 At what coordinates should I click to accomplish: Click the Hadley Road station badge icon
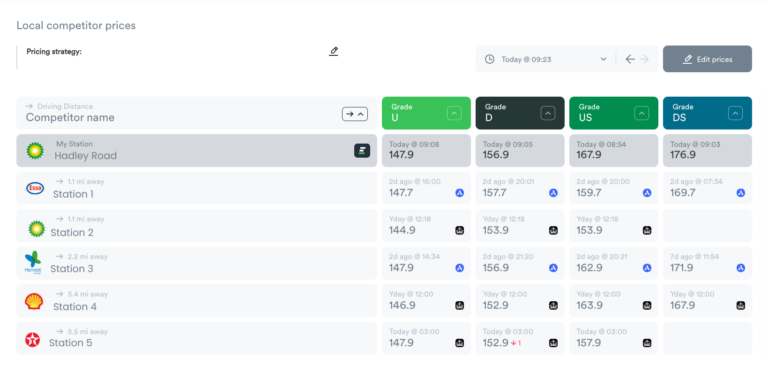point(362,151)
